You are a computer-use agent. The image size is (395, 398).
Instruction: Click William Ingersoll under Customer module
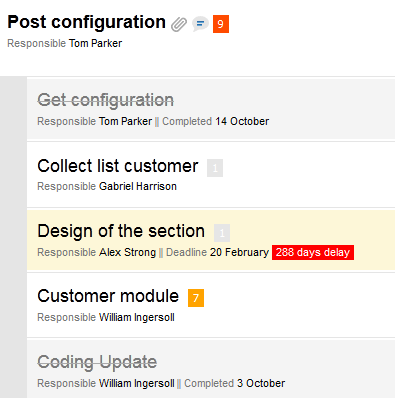pyautogui.click(x=137, y=317)
